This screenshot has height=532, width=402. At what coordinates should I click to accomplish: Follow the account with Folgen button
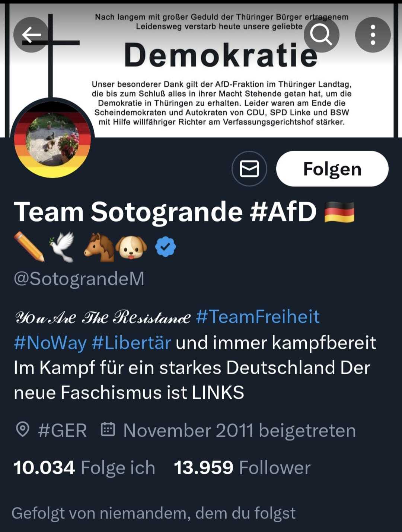(x=332, y=169)
